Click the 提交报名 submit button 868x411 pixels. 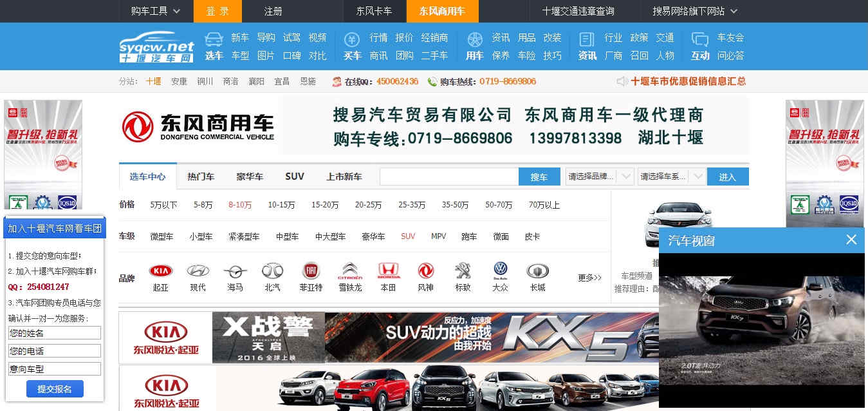click(55, 388)
